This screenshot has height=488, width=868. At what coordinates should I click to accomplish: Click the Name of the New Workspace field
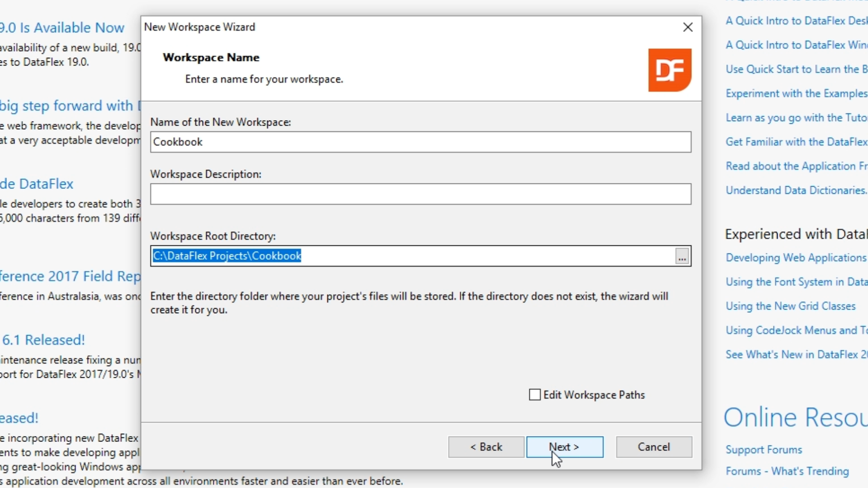tap(420, 142)
